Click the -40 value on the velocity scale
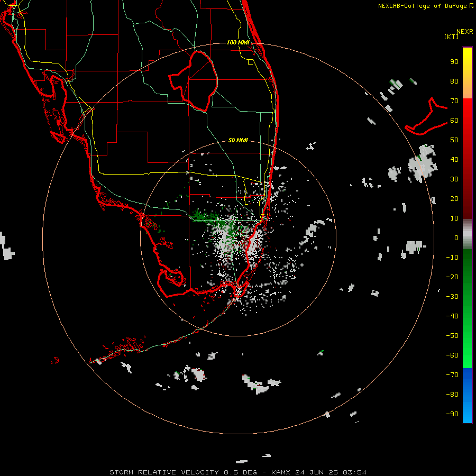Screen dimensions: 476x476 [x=452, y=316]
